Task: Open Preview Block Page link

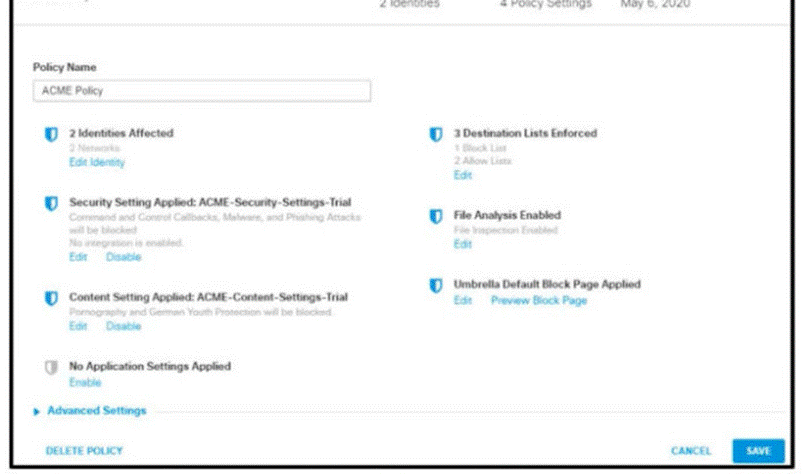Action: coord(539,301)
